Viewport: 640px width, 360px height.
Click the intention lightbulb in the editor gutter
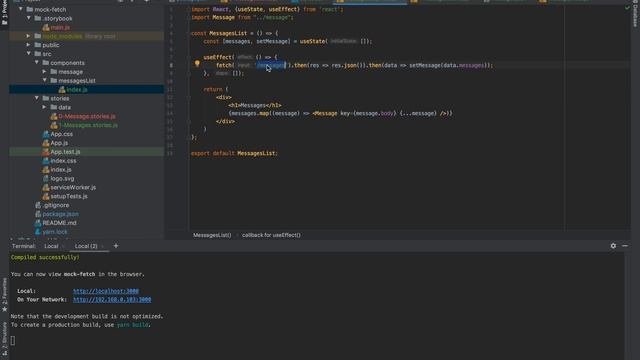(x=197, y=64)
